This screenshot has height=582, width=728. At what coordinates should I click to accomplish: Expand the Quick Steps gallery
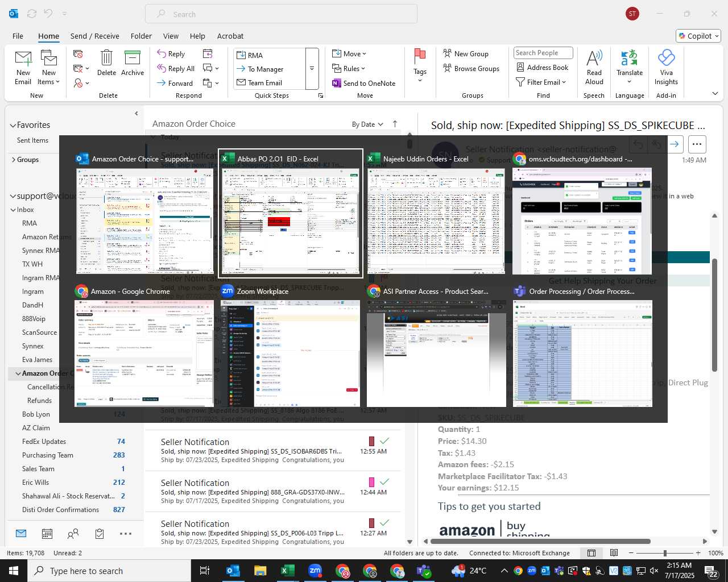tap(312, 68)
